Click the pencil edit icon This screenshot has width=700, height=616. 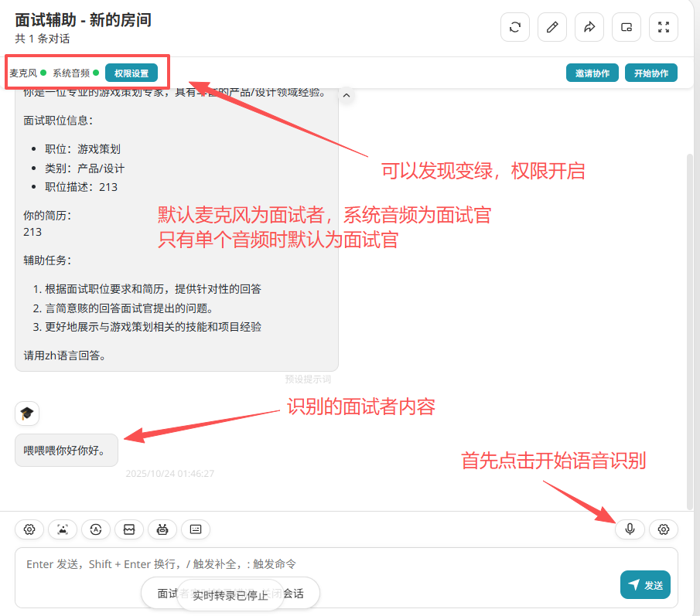[x=552, y=27]
